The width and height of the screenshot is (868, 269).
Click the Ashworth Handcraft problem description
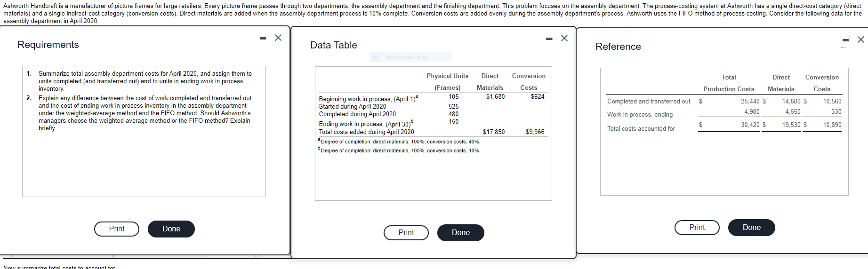tap(433, 13)
